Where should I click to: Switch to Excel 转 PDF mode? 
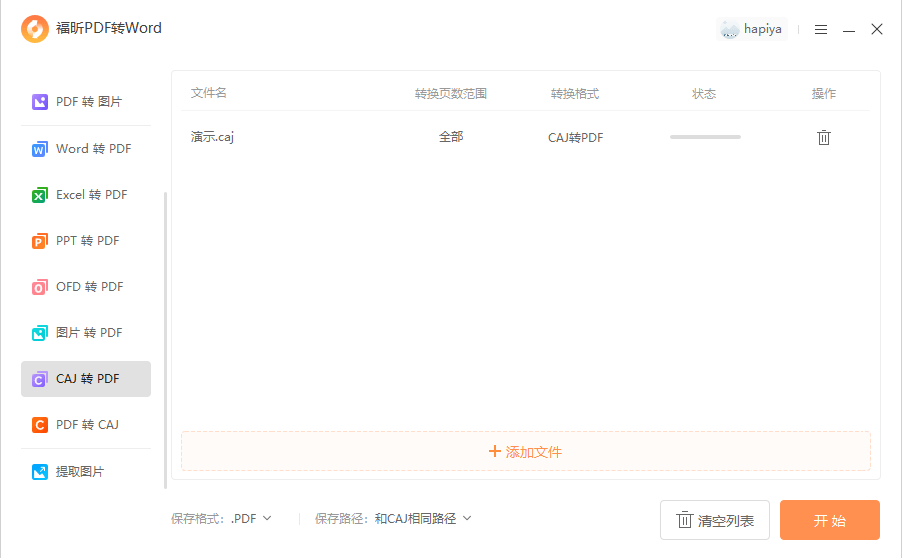pos(86,195)
